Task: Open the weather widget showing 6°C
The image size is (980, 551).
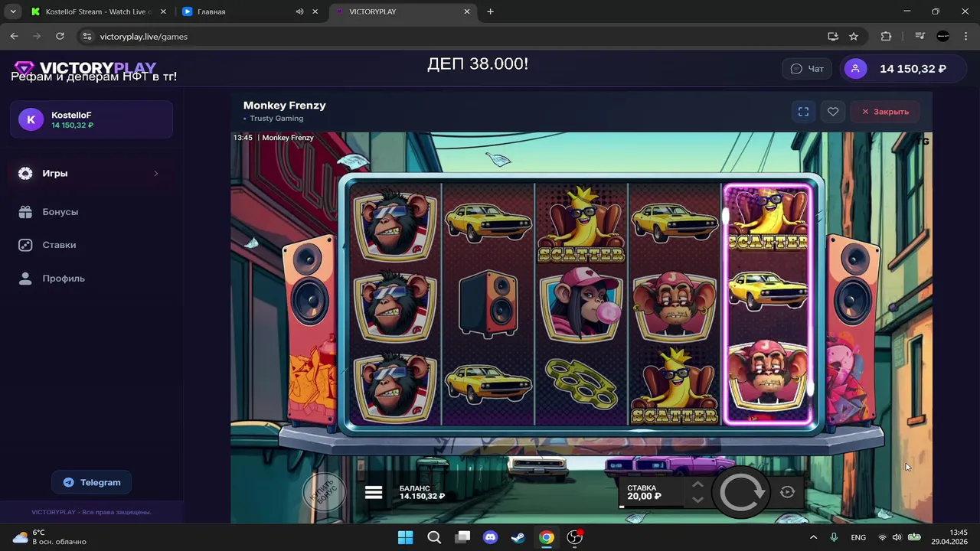Action: click(x=50, y=537)
